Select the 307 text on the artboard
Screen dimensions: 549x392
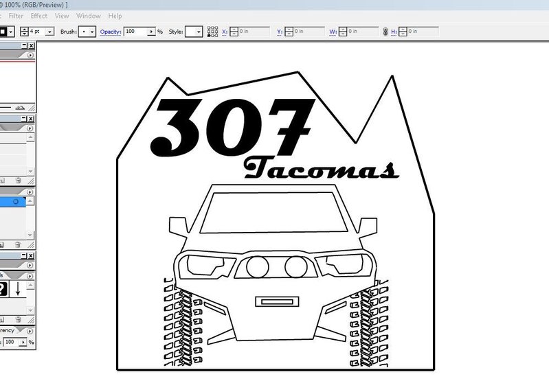[233, 128]
